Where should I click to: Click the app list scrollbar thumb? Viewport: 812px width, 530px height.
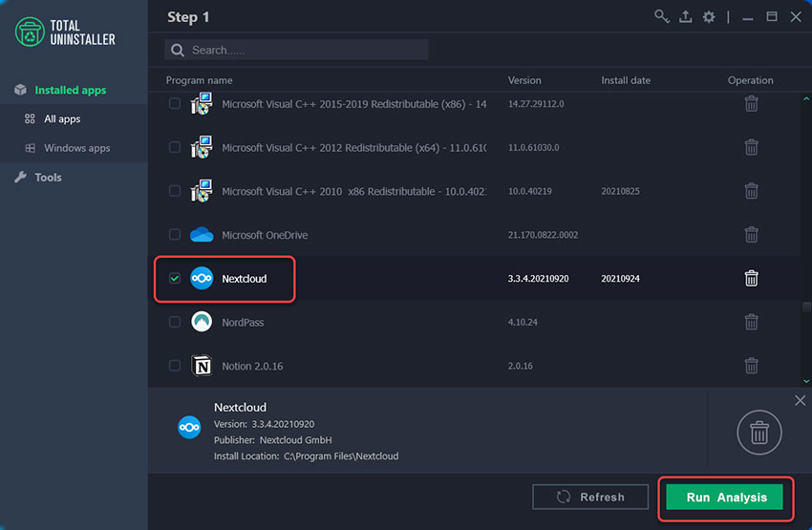(x=806, y=307)
